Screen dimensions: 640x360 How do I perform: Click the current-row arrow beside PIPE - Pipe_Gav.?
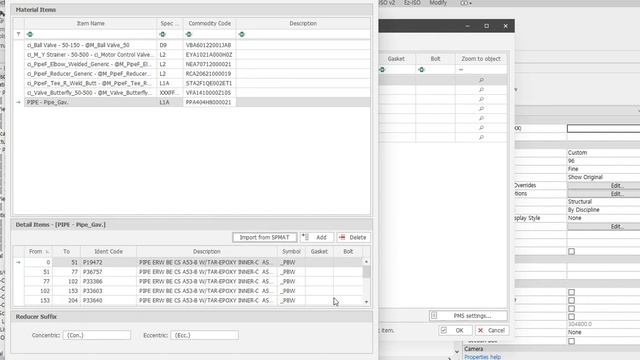click(18, 102)
